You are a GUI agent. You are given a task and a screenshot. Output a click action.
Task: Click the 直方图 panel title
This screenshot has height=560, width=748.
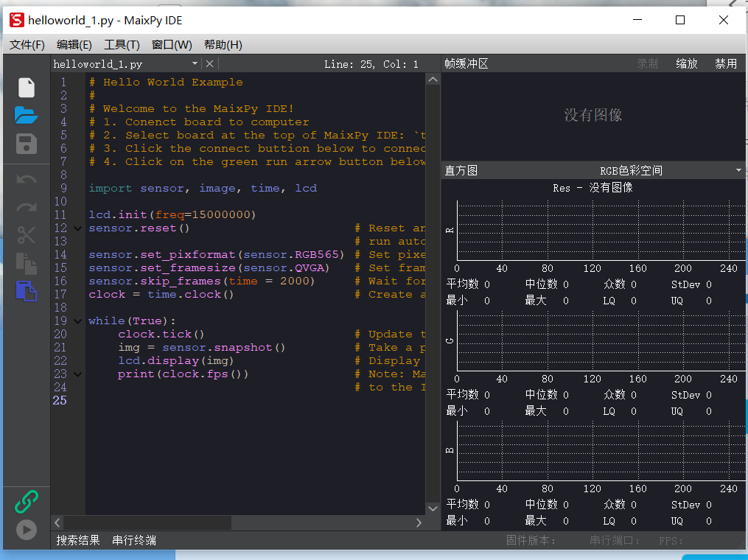(x=461, y=170)
